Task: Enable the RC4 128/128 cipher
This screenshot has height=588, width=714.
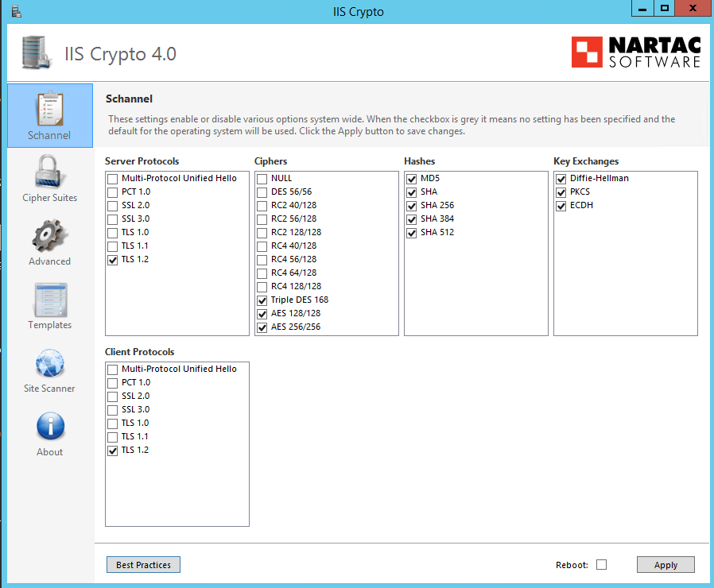Action: pyautogui.click(x=262, y=287)
